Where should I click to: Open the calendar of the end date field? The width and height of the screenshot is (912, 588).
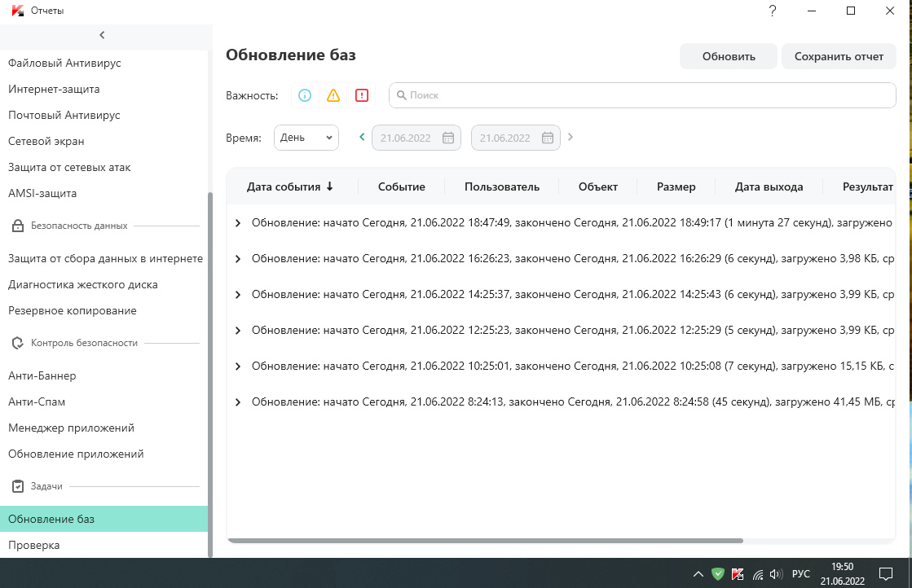point(548,138)
